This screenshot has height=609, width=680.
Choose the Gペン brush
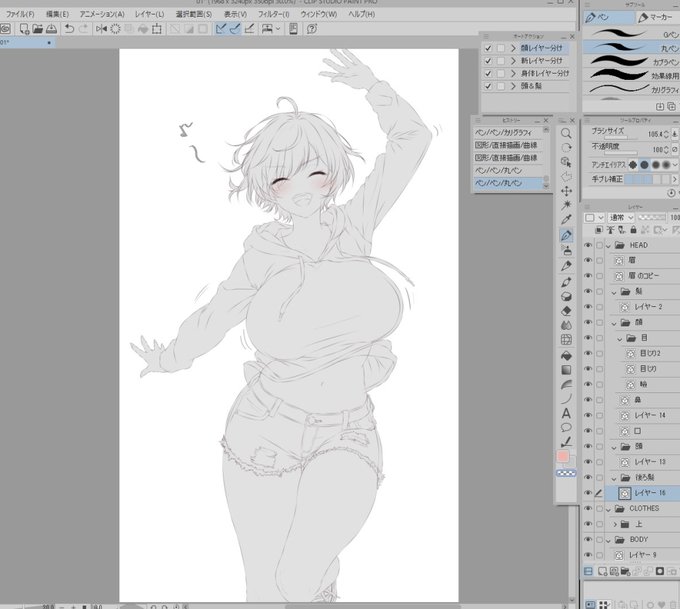[631, 33]
